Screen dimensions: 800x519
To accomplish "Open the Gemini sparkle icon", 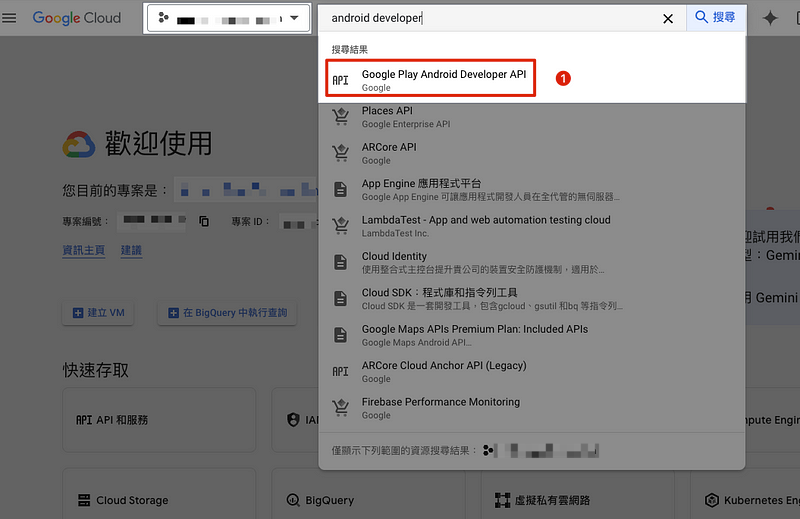I will (x=770, y=18).
